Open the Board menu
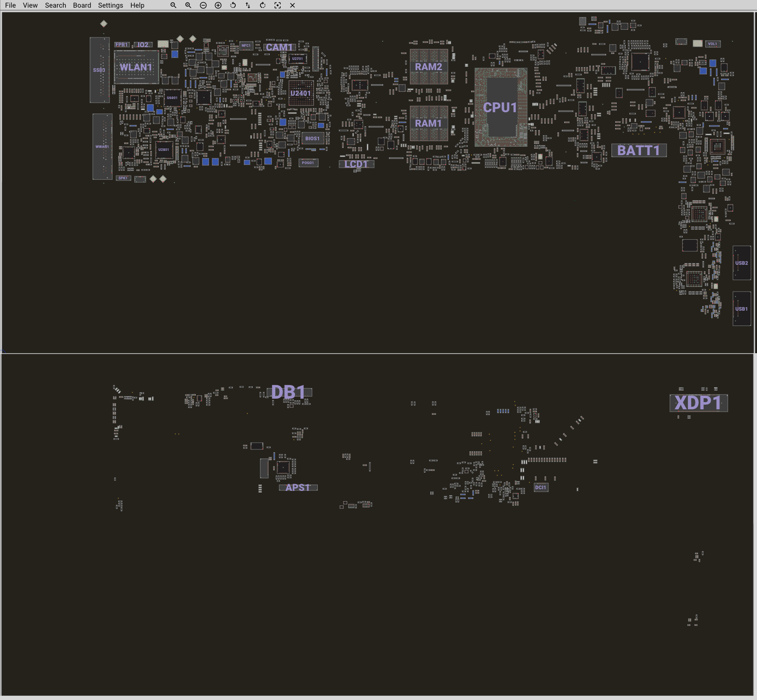 tap(82, 6)
